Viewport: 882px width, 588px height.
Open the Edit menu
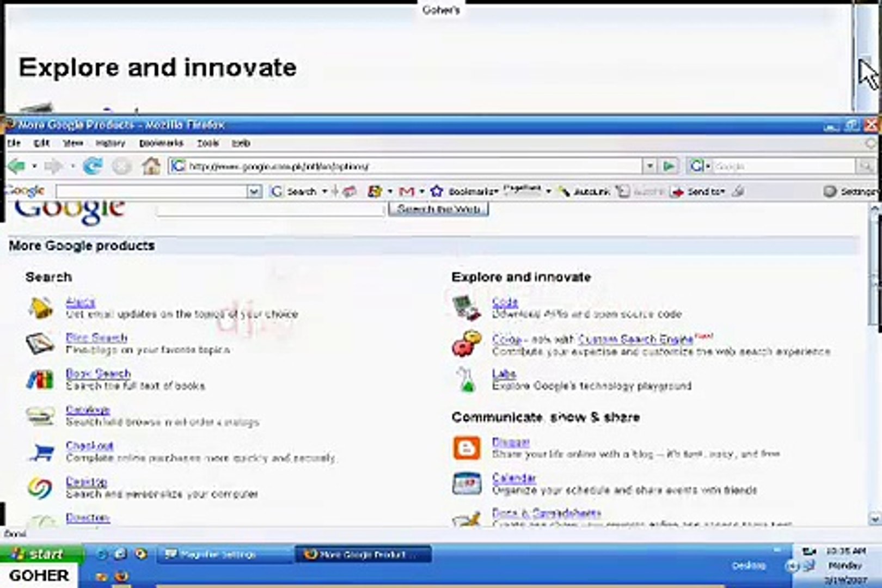coord(41,143)
